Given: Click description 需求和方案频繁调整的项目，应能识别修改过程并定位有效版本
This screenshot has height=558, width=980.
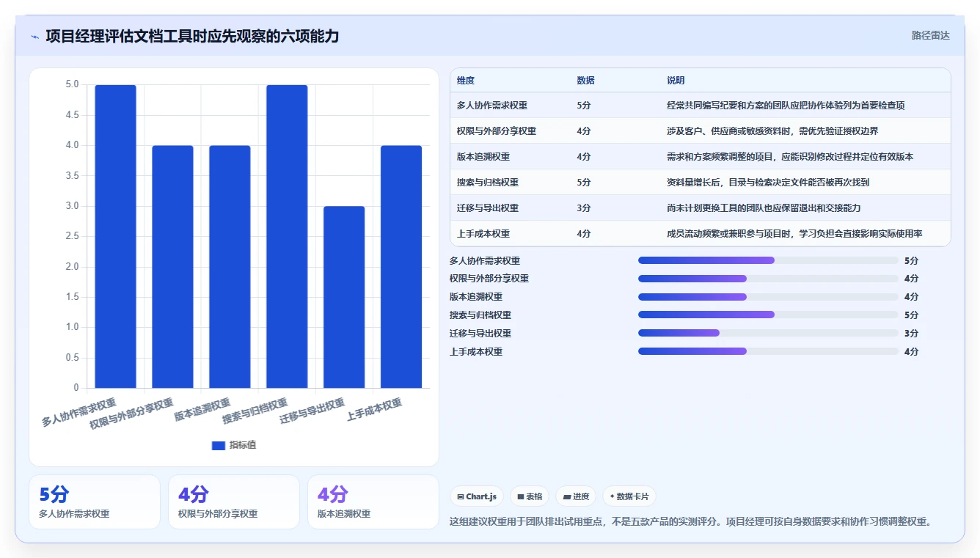Looking at the screenshot, I should pyautogui.click(x=790, y=157).
